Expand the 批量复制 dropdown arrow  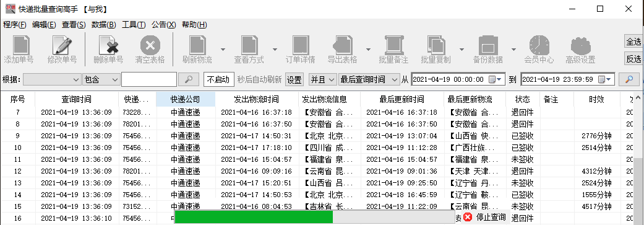tap(462, 50)
